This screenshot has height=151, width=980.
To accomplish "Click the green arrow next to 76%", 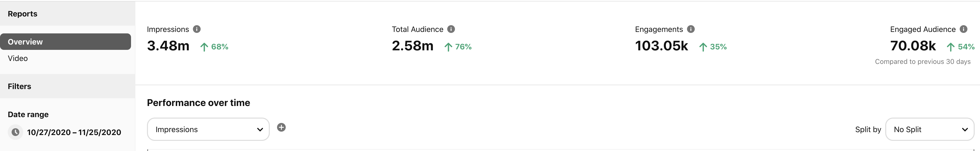I will point(448,47).
